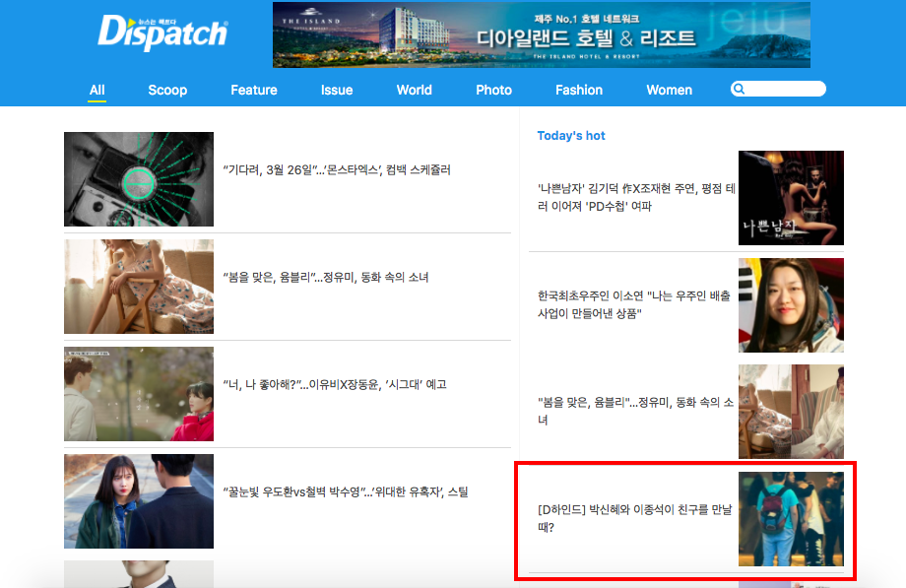Open the 위대한 유혹자 스틸 headline
Viewport: 906px width, 588px height.
tap(346, 491)
